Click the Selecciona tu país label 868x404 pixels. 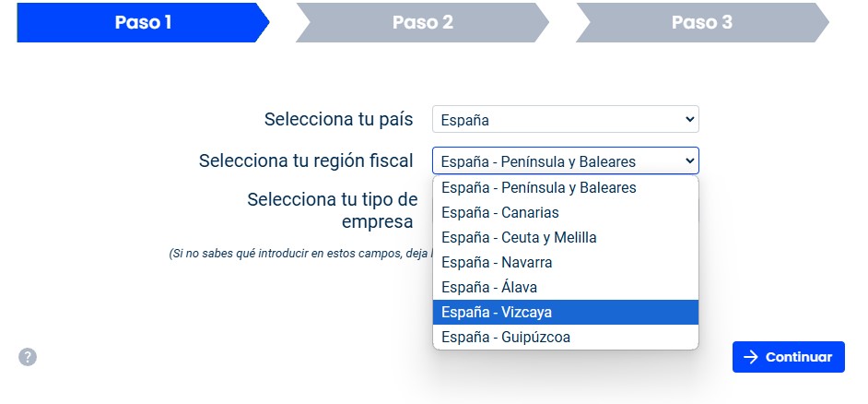[x=338, y=119]
